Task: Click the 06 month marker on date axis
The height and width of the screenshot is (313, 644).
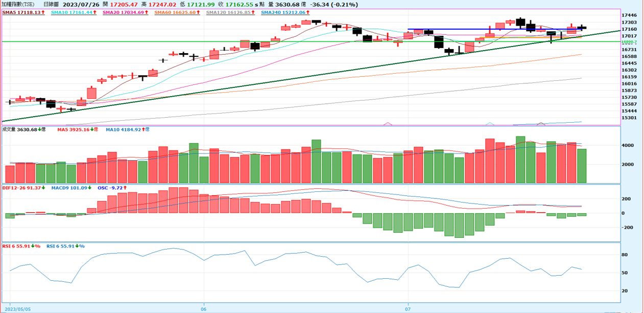Action: pyautogui.click(x=204, y=309)
